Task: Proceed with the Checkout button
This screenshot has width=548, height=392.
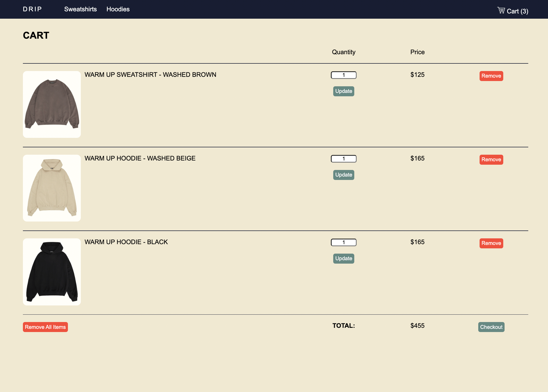Action: click(491, 327)
